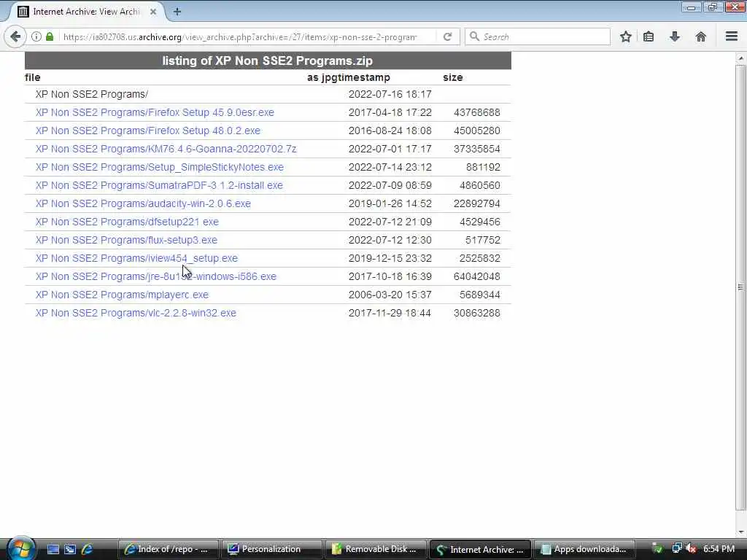Open mplayerc.exe link
The image size is (747, 560).
pos(122,295)
